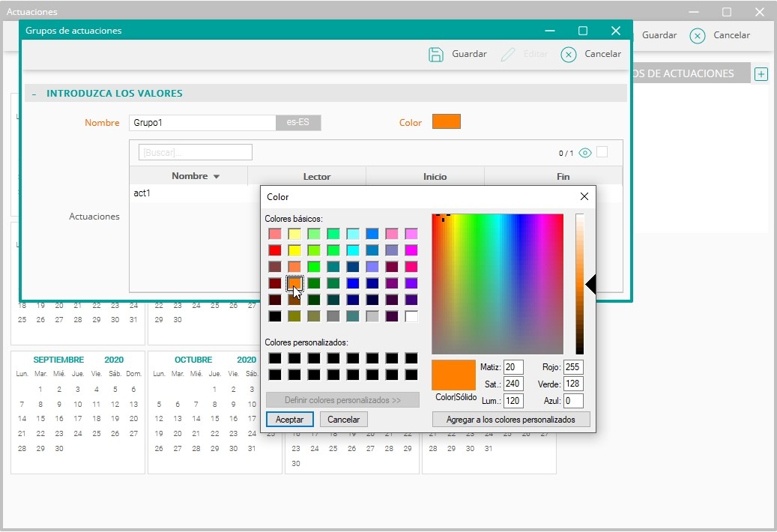Select the cyan basic color swatch in second row
777x532 pixels.
[x=353, y=250]
